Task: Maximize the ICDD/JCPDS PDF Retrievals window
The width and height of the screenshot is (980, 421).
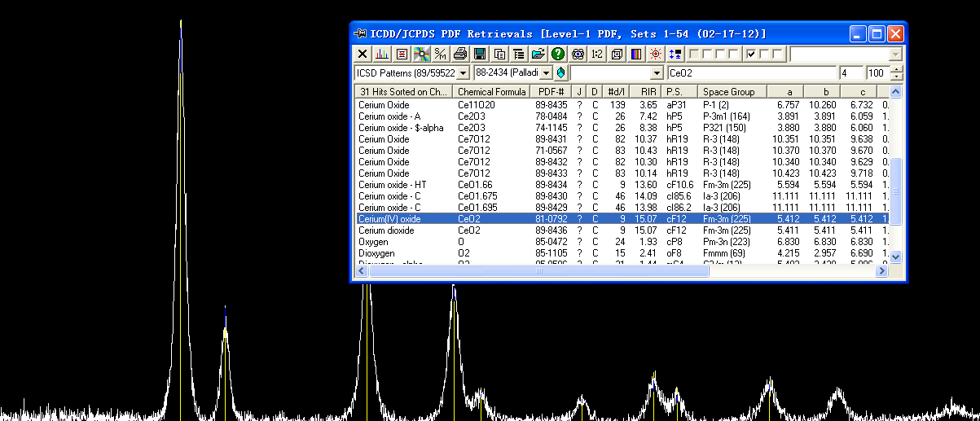Action: point(877,33)
